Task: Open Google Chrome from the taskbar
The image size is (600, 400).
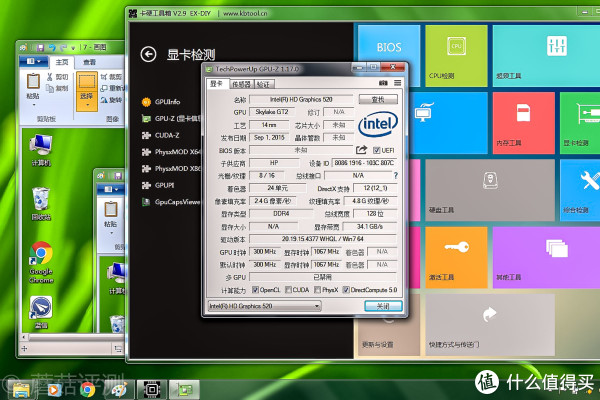Action: pos(87,390)
